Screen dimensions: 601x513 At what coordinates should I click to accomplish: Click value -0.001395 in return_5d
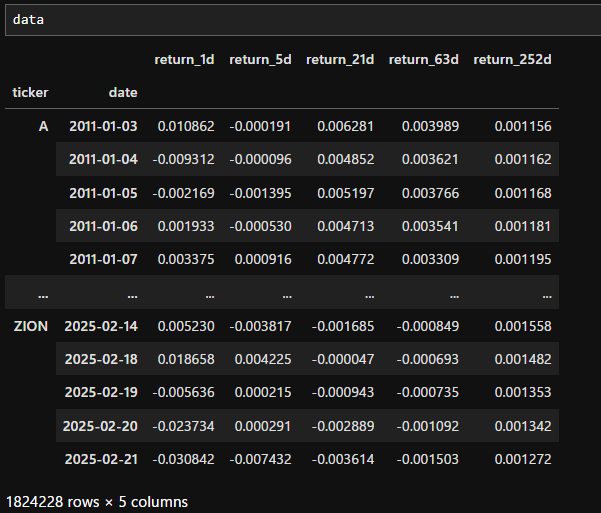tap(260, 193)
